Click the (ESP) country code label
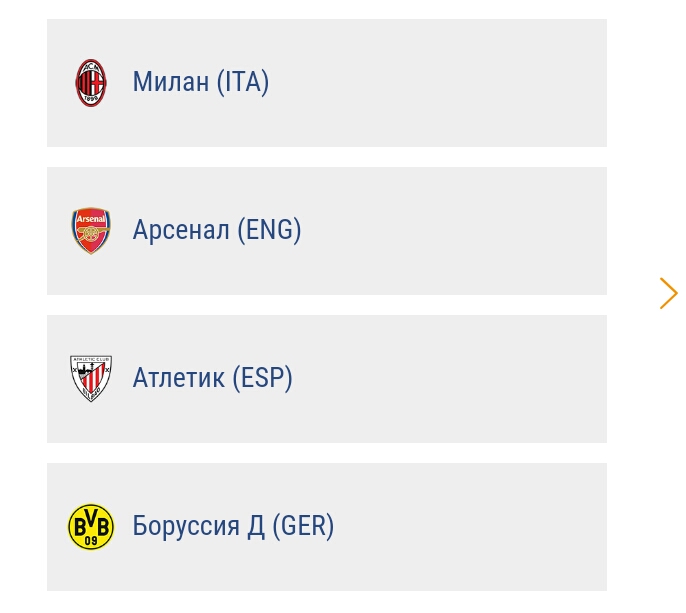Screen dimensions: 686x613 (x=262, y=378)
